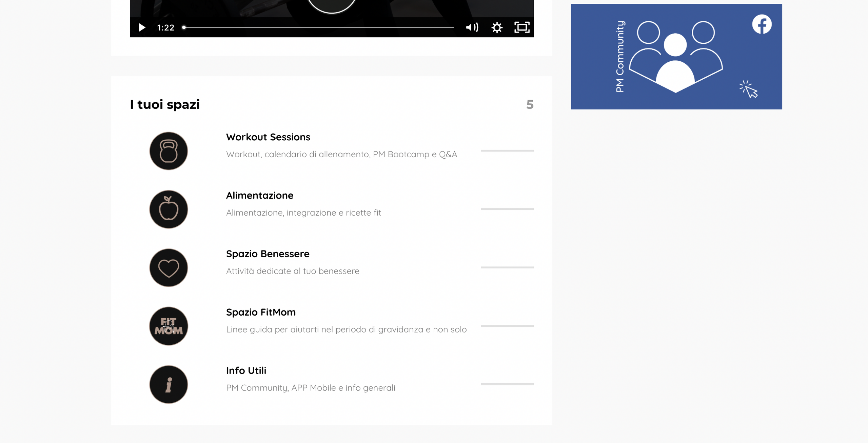
Task: Click the PM Community banner
Action: [x=676, y=57]
